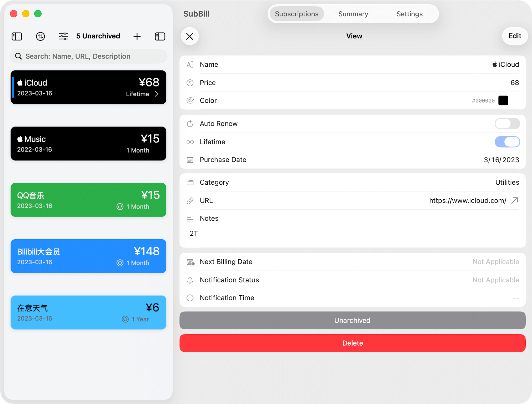532x404 pixels.
Task: Select the Bilibili大会员 subscription card
Action: [x=88, y=256]
